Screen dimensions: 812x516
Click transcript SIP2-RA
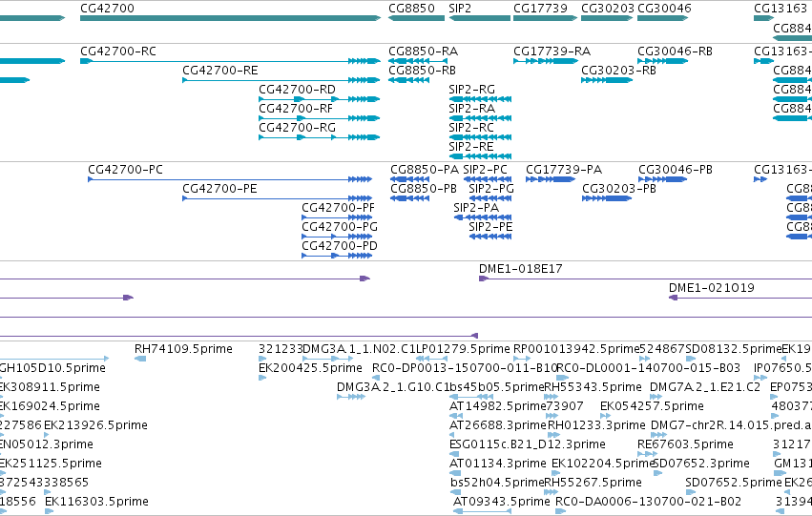click(481, 118)
